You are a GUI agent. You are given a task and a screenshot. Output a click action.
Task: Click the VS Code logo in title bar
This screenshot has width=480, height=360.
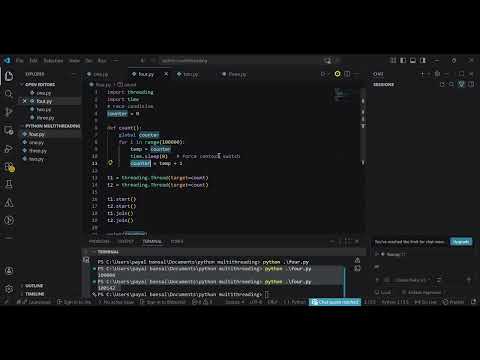tap(7, 60)
